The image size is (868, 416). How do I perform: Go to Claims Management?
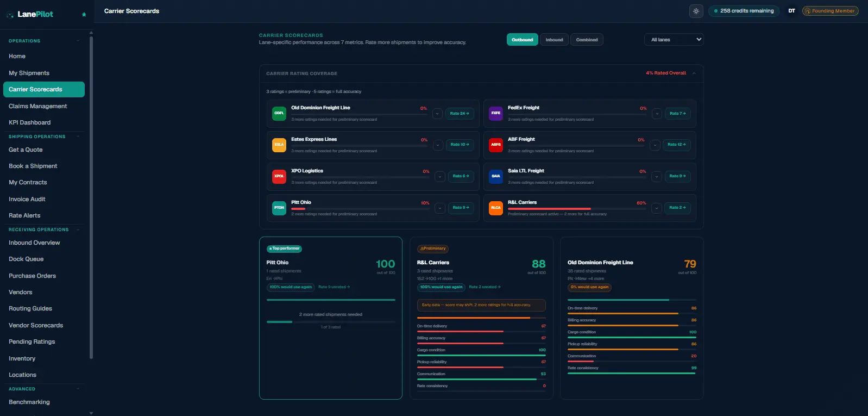[x=44, y=106]
